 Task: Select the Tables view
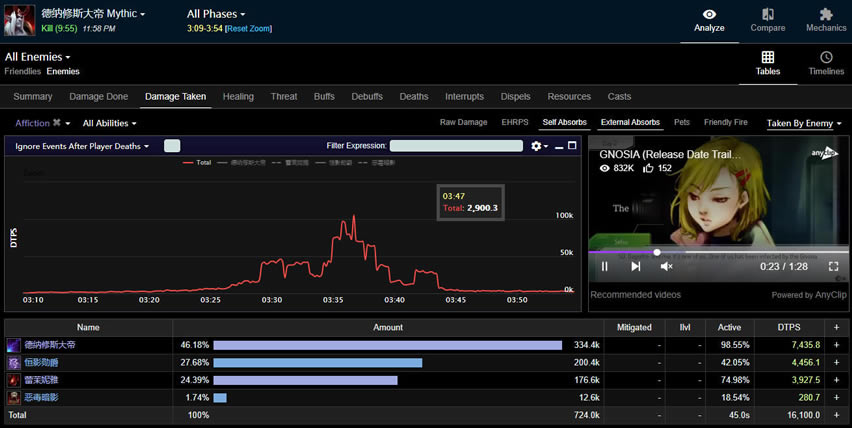click(767, 64)
